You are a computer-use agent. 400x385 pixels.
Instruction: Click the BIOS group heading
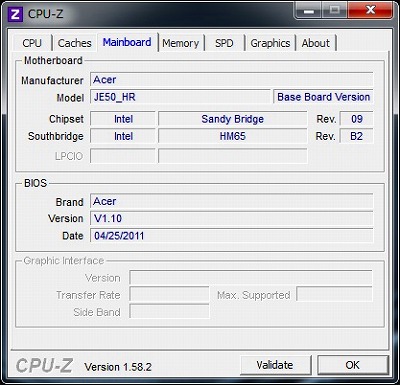(x=35, y=183)
